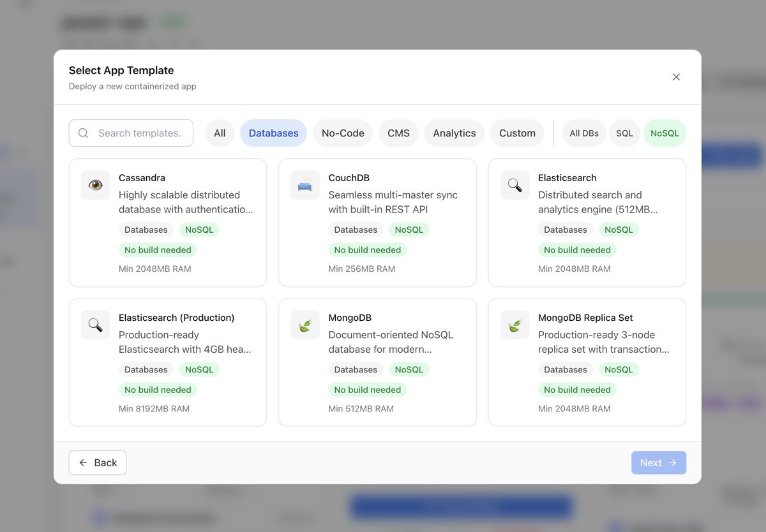The width and height of the screenshot is (766, 532).
Task: Type in the Search templates field
Action: [x=131, y=133]
